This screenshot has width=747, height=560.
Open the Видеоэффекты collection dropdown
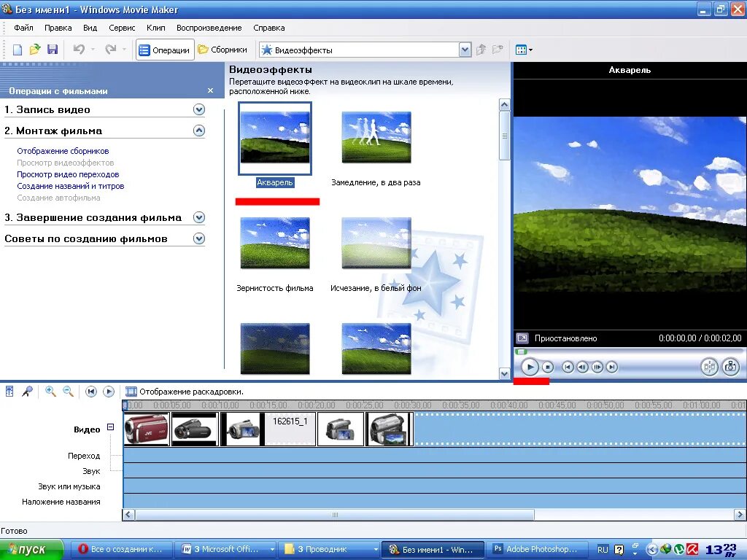point(465,50)
